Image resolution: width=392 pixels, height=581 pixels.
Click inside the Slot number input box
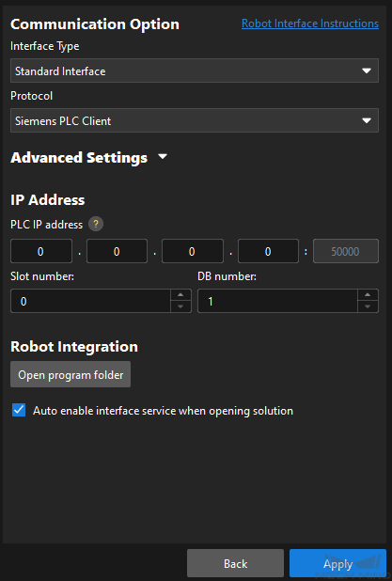coord(91,301)
